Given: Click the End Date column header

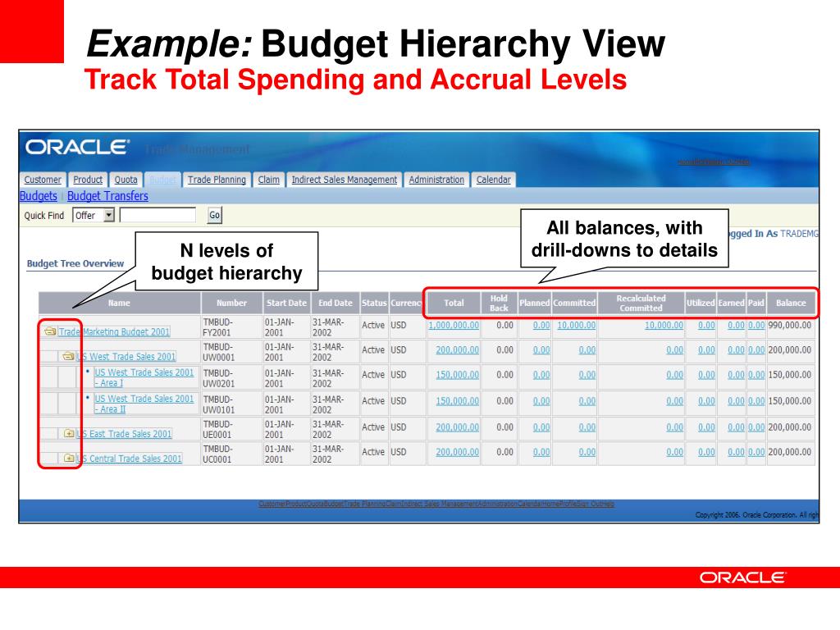Looking at the screenshot, I should tap(336, 303).
